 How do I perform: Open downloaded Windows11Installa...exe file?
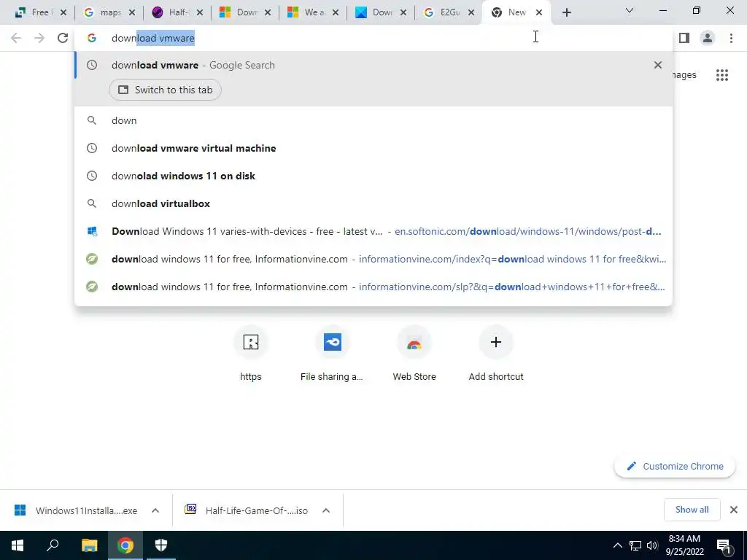point(76,510)
